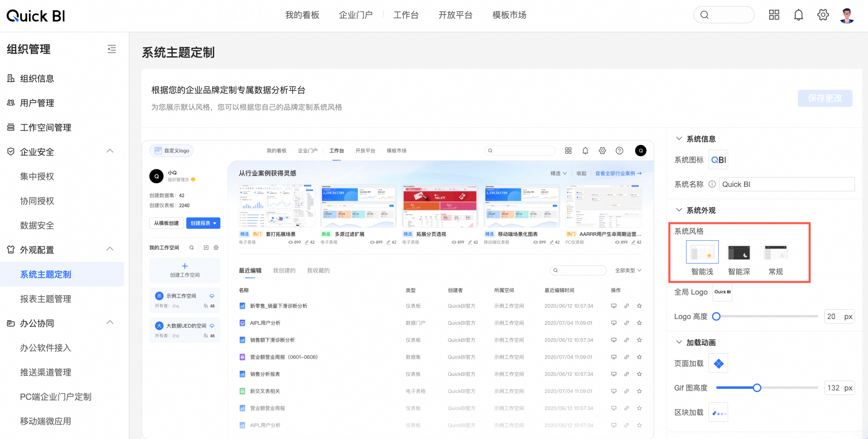Click the 页面加载 animation icon
This screenshot has width=868, height=439.
coord(718,363)
